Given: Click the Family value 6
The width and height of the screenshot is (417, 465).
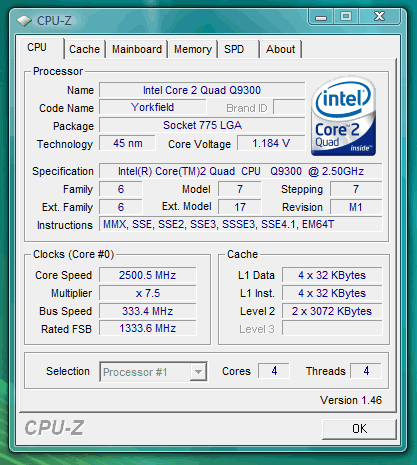Looking at the screenshot, I should [x=121, y=189].
